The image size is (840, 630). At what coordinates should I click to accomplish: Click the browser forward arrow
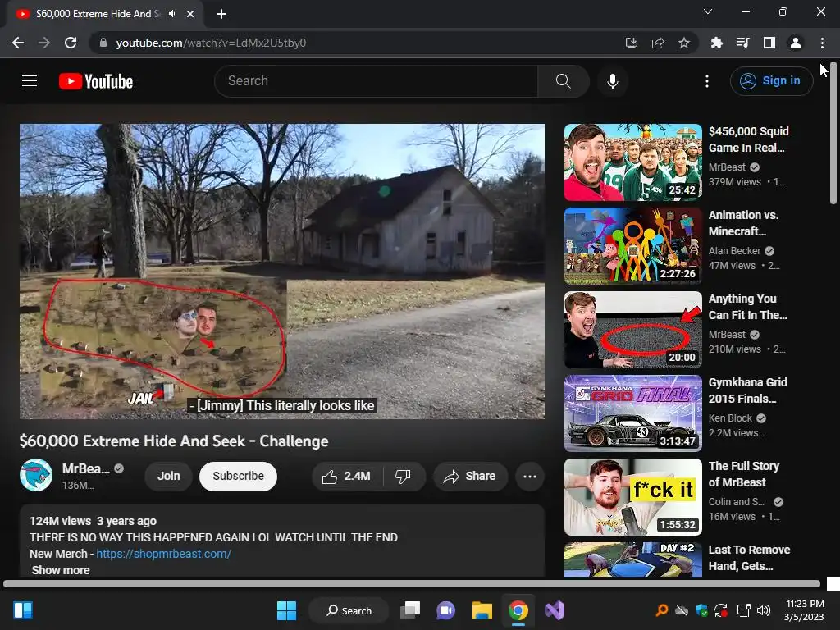click(44, 43)
